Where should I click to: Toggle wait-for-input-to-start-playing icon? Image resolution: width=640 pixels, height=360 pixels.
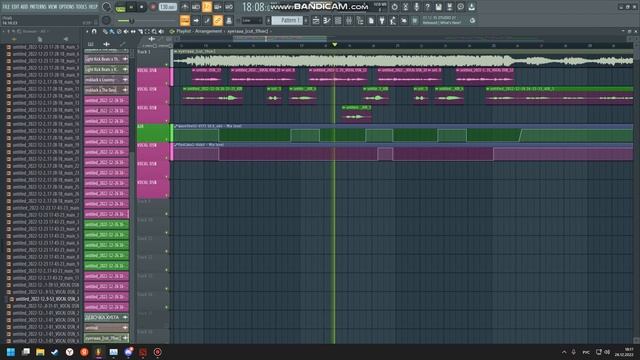(196, 7)
